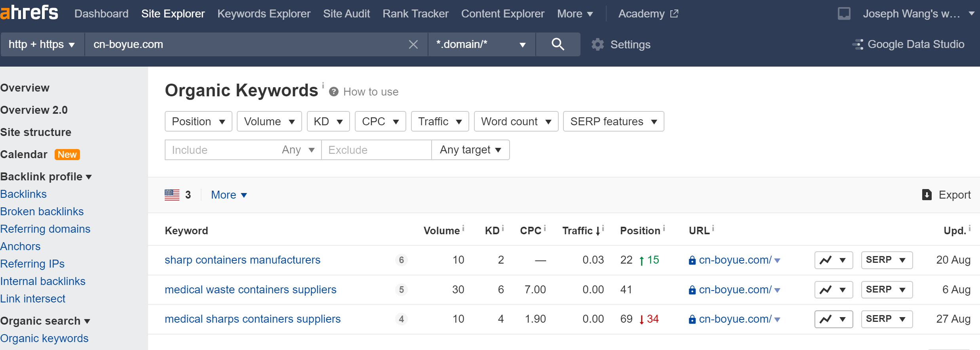Click the info icon next to the Volume header
This screenshot has height=350, width=980.
463,228
